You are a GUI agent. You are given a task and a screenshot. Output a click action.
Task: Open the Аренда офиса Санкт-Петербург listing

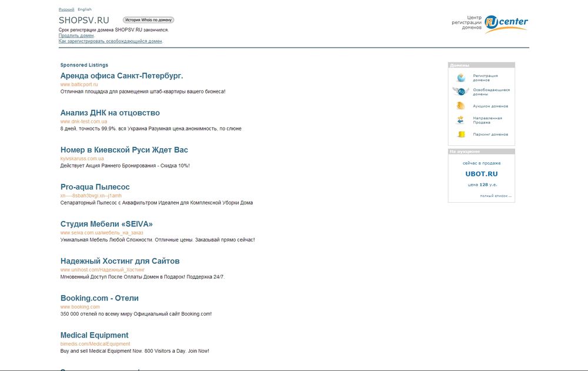(x=122, y=76)
